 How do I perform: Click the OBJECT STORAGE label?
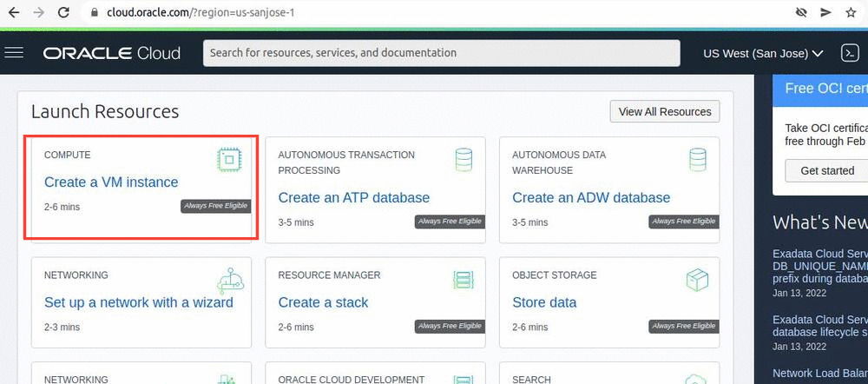point(555,275)
